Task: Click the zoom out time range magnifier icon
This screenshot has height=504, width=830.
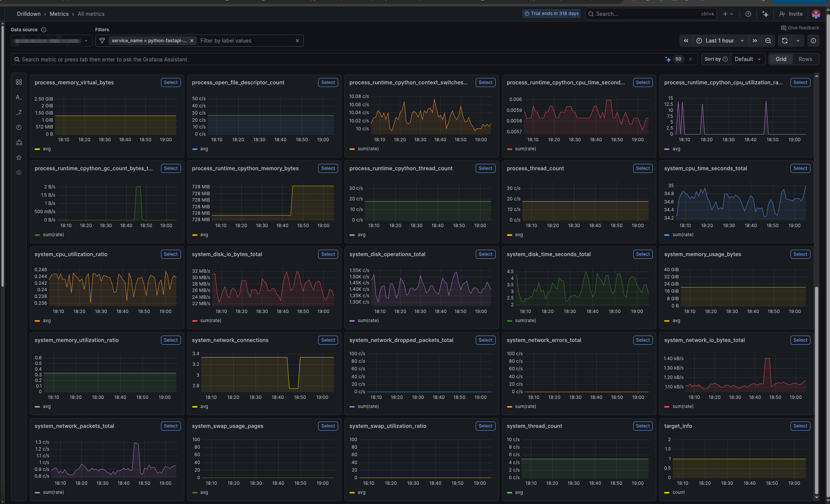Action: (768, 41)
